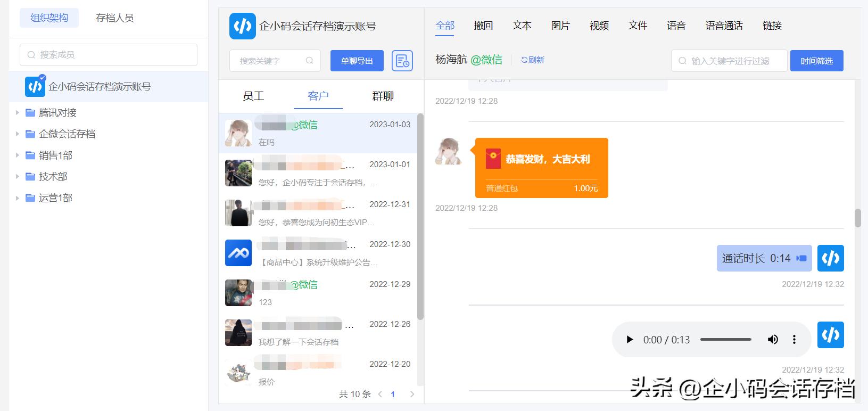Image resolution: width=868 pixels, height=411 pixels.
Task: Play the 0:13 voice message
Action: [x=630, y=340]
